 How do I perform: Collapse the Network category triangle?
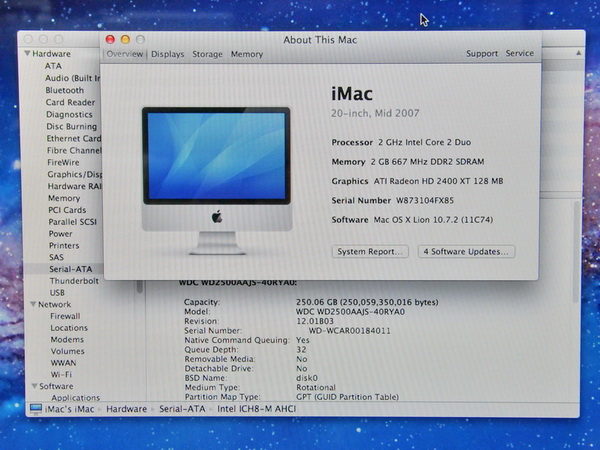point(35,304)
